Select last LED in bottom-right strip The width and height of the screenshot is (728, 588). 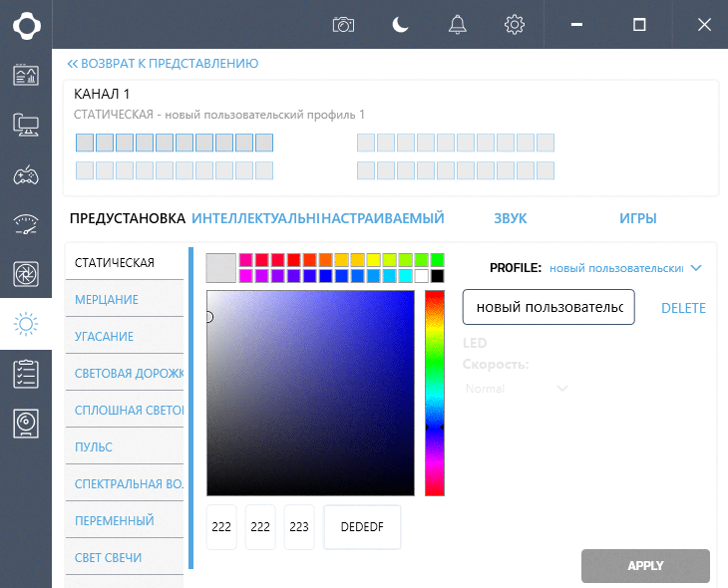(546, 170)
